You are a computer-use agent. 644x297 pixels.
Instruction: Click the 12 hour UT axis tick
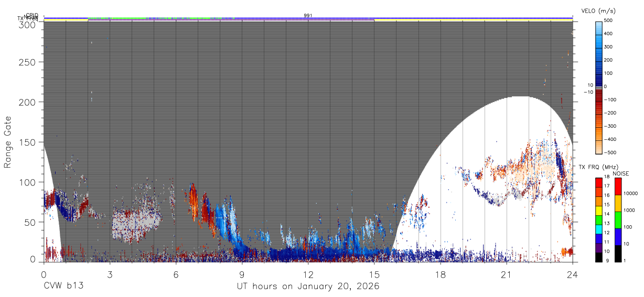[x=308, y=274]
